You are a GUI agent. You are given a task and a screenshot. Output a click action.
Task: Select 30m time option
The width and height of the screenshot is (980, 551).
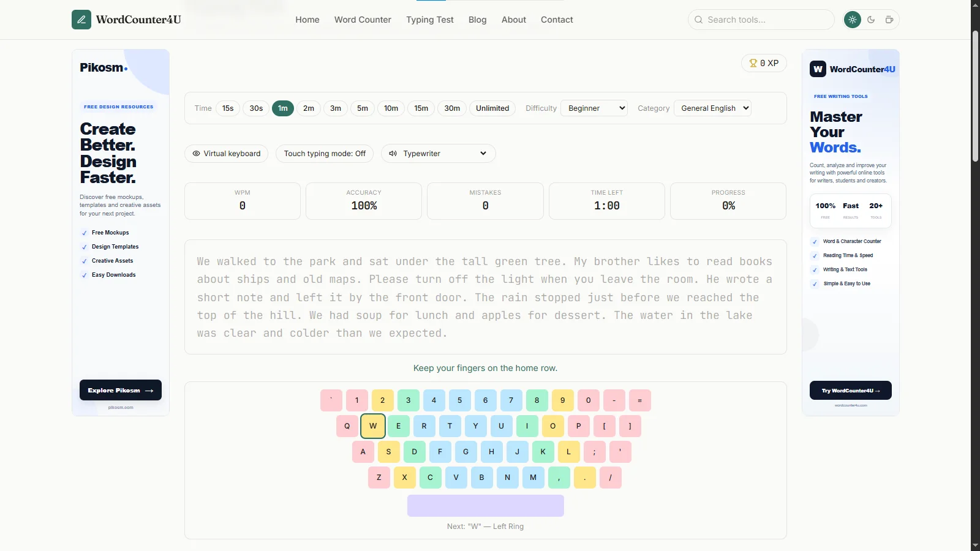[452, 108]
